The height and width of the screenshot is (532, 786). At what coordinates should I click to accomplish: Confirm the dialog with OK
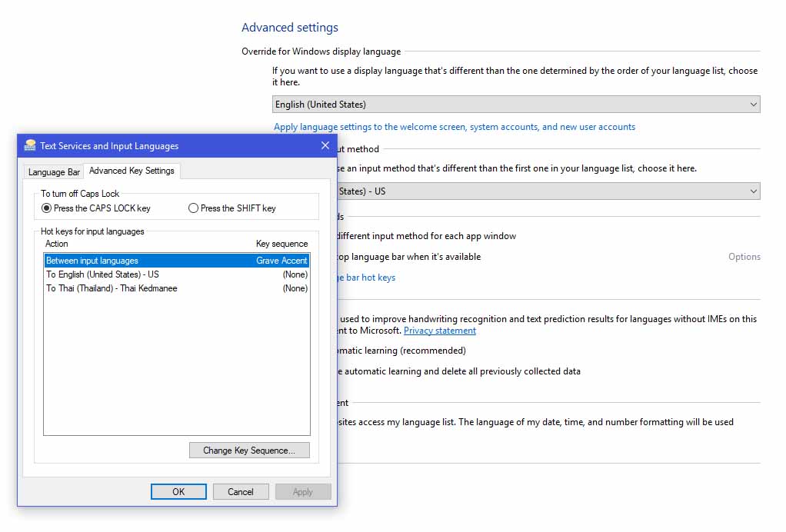pos(178,492)
